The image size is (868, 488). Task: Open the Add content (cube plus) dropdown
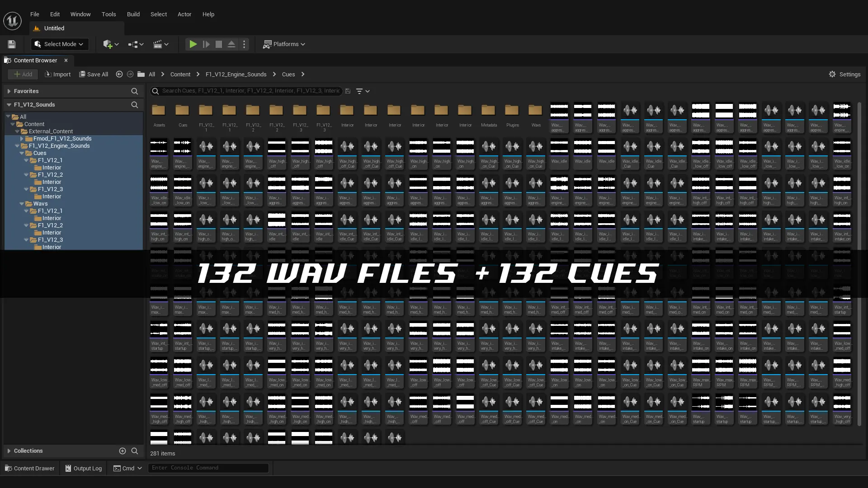tap(111, 44)
